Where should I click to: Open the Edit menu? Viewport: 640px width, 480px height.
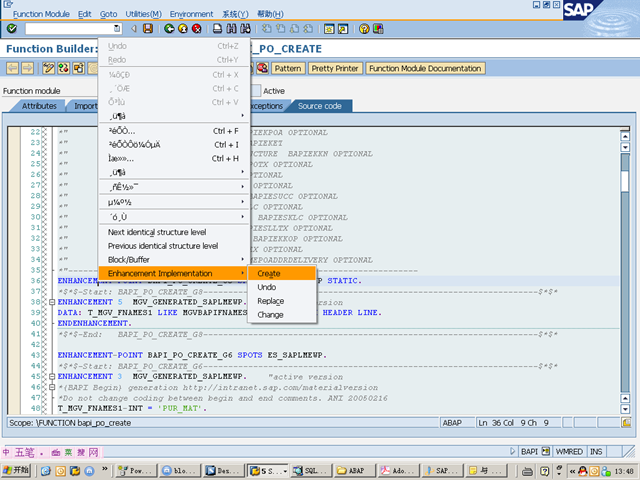[84, 14]
